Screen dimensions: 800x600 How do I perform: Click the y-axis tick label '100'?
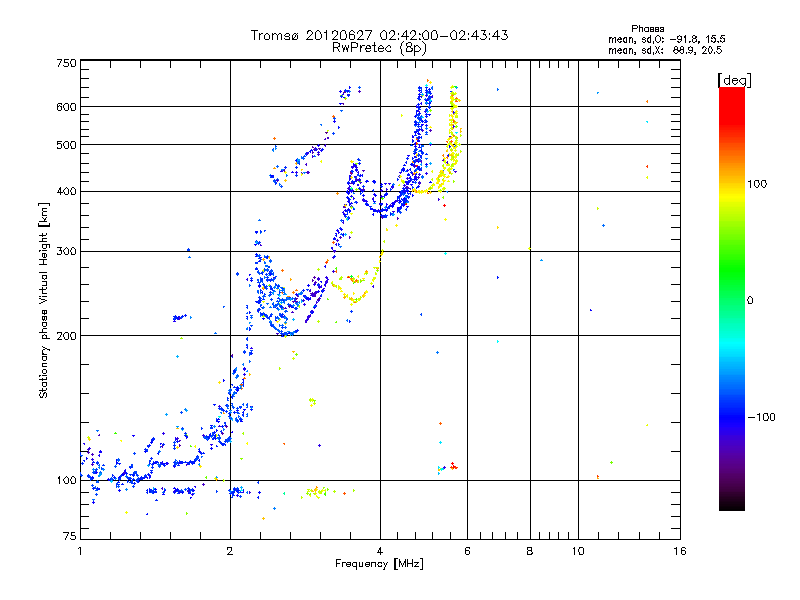(66, 481)
